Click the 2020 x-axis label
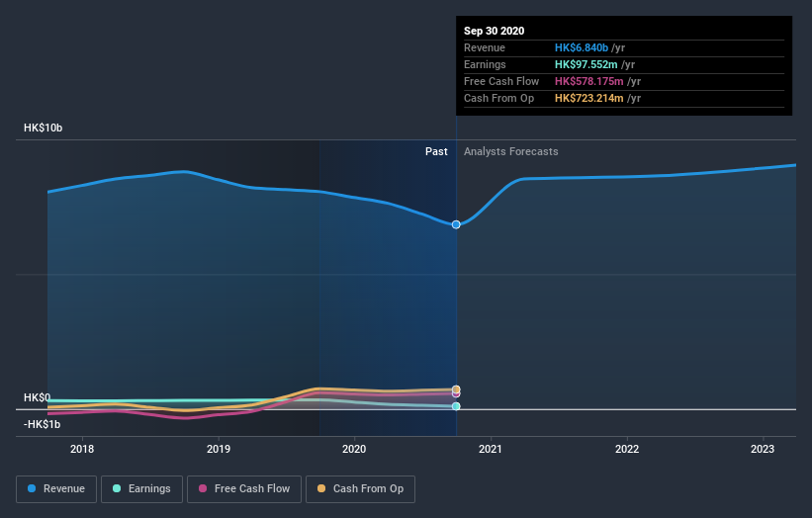 pos(354,449)
